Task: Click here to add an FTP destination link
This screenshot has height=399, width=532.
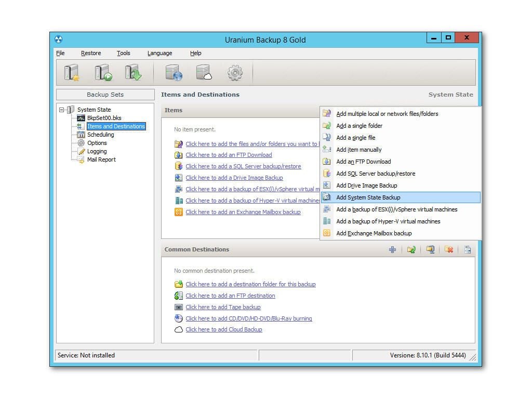Action: click(230, 296)
